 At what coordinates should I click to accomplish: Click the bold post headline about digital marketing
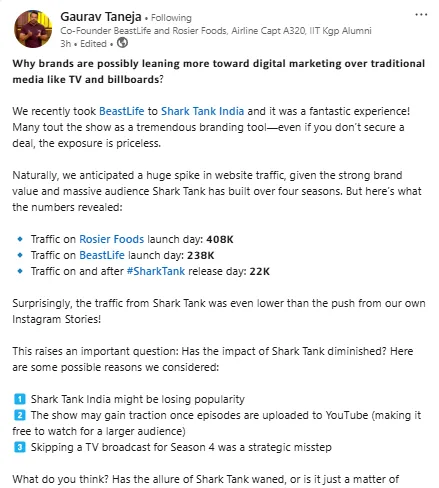(219, 71)
